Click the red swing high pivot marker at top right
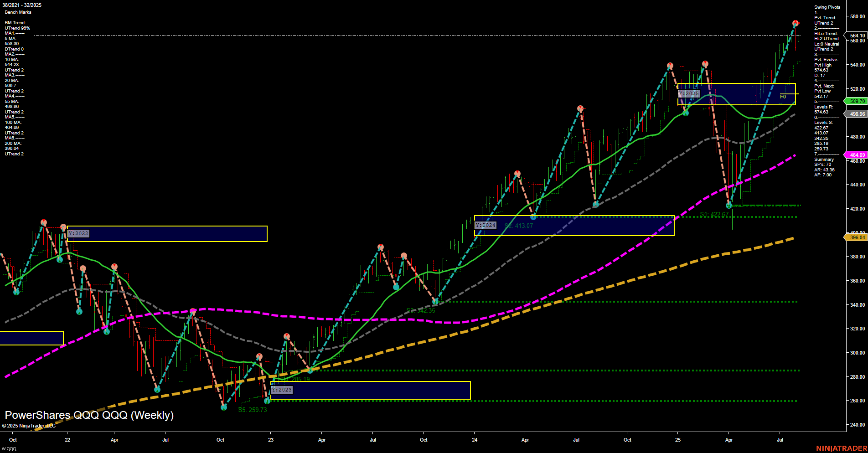Image resolution: width=868 pixels, height=453 pixels. point(796,23)
